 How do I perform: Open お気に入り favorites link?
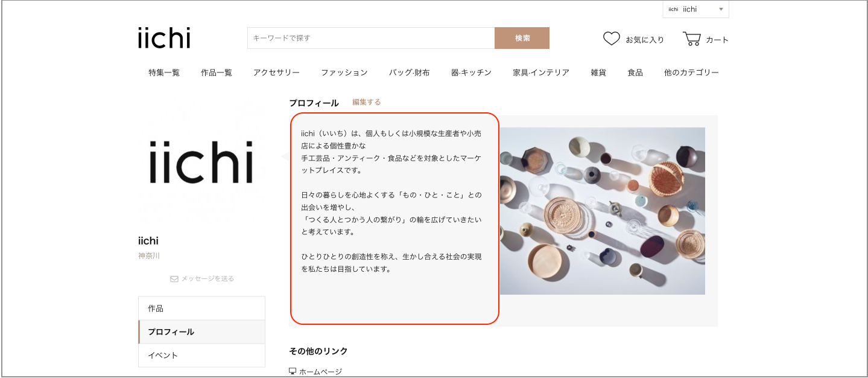pyautogui.click(x=645, y=40)
